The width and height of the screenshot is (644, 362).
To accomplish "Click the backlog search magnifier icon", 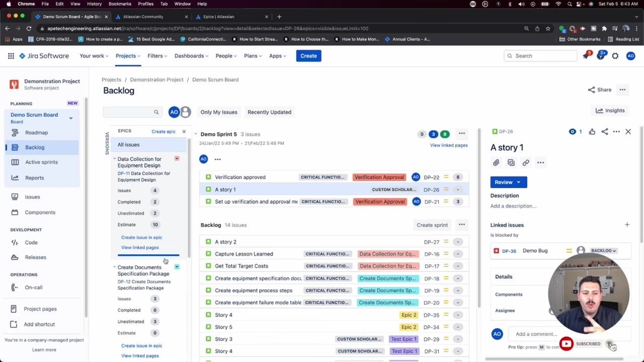I will (156, 112).
